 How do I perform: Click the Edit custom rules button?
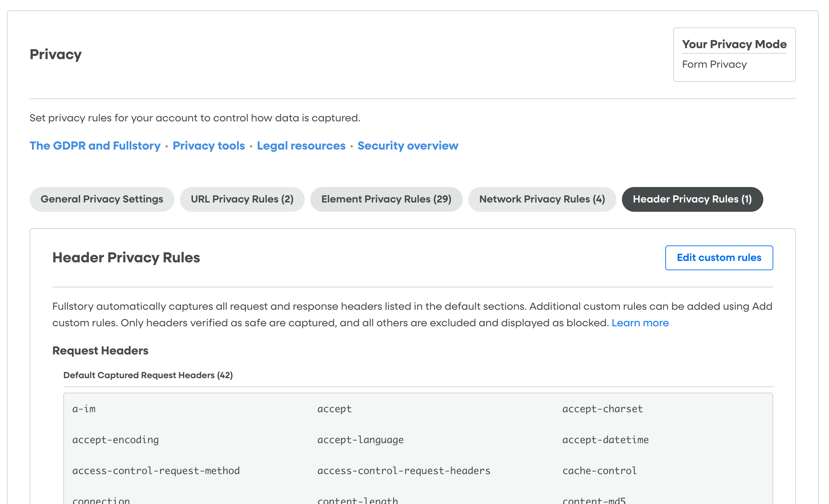[719, 258]
